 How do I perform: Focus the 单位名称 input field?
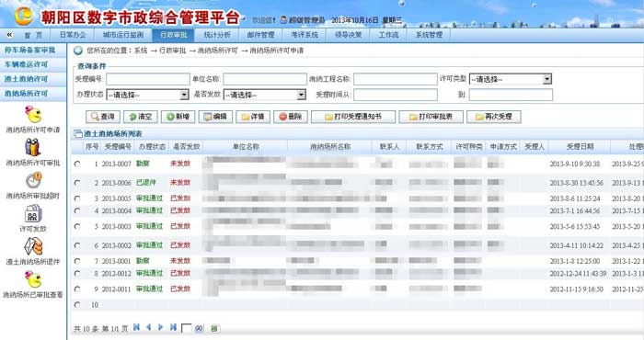click(x=265, y=79)
